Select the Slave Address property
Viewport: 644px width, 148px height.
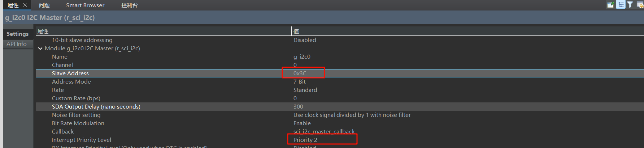pyautogui.click(x=70, y=73)
